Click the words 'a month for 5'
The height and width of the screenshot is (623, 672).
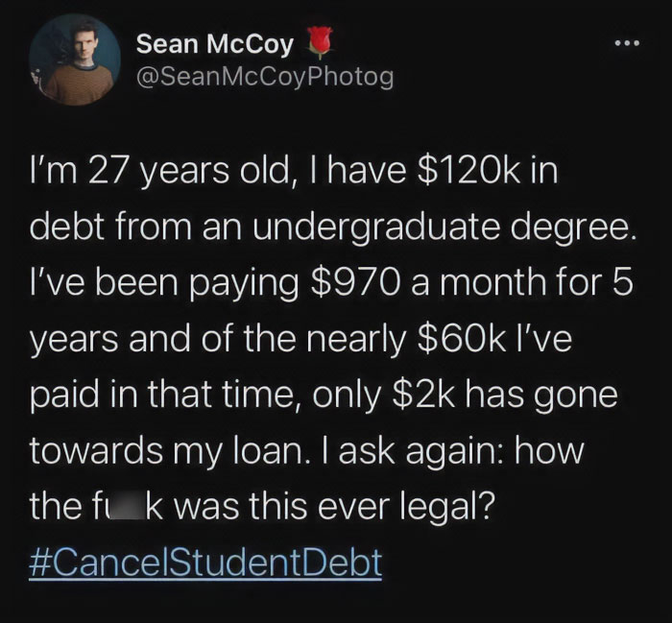[522, 282]
